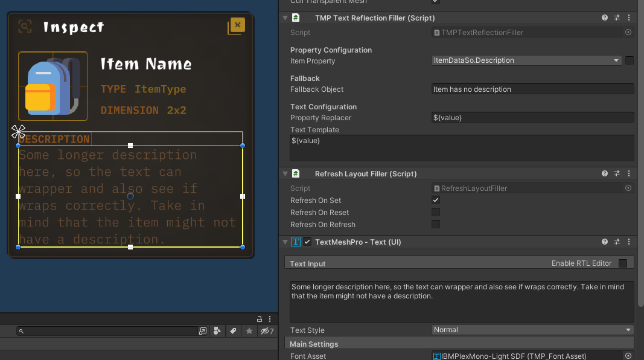Image resolution: width=644 pixels, height=360 pixels.
Task: Open the Text Style dropdown
Action: (x=532, y=330)
